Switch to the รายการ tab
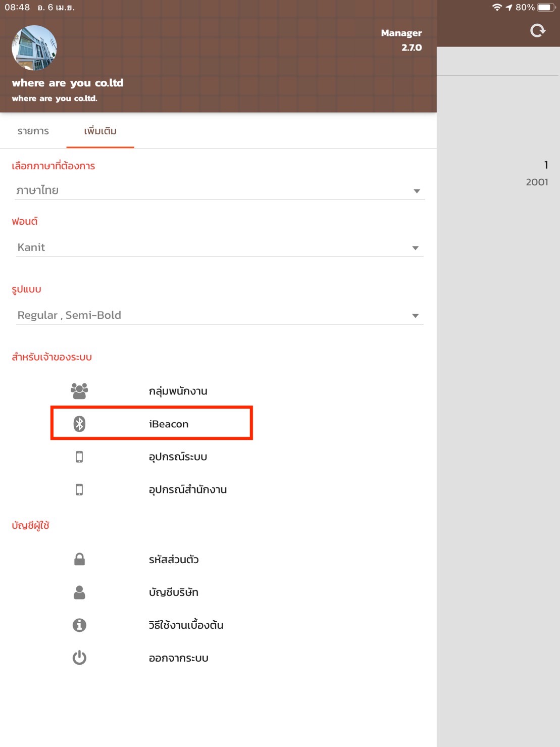This screenshot has height=747, width=560. point(33,131)
